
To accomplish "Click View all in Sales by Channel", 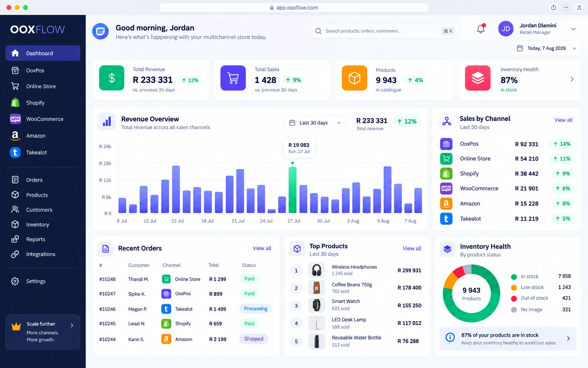I will click(563, 120).
